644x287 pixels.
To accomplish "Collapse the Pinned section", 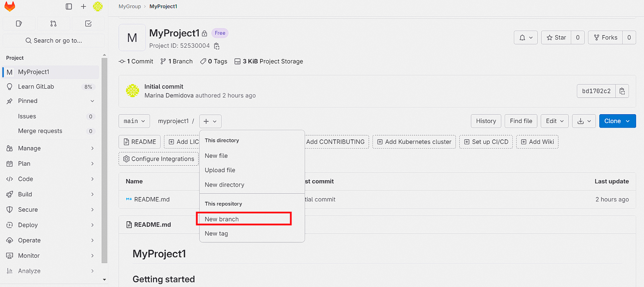I will (51, 101).
